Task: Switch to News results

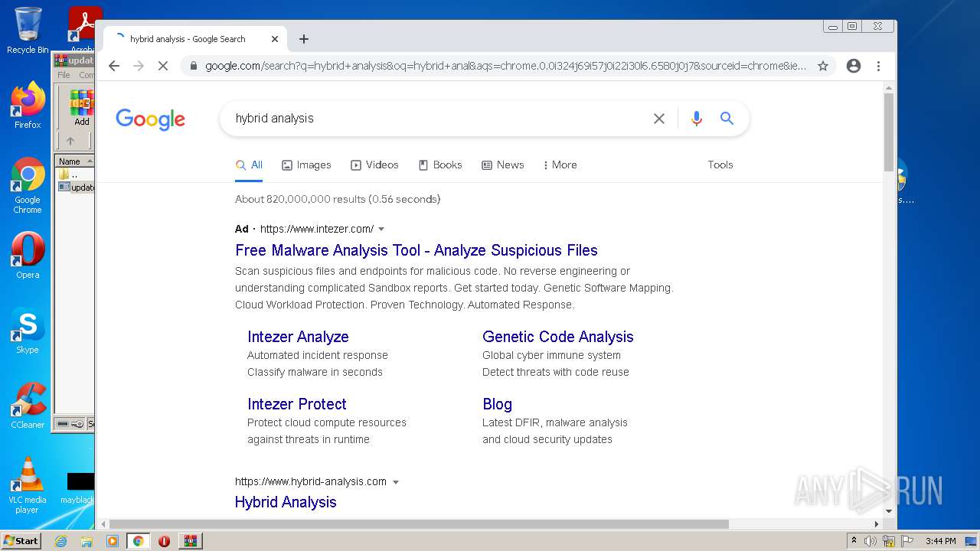Action: [x=502, y=165]
